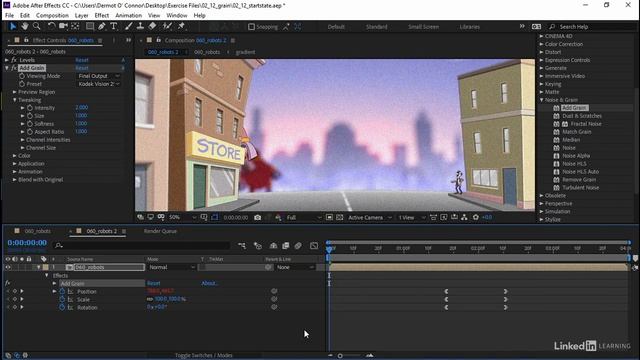Select the Pen tool
This screenshot has width=640, height=360.
point(102,27)
